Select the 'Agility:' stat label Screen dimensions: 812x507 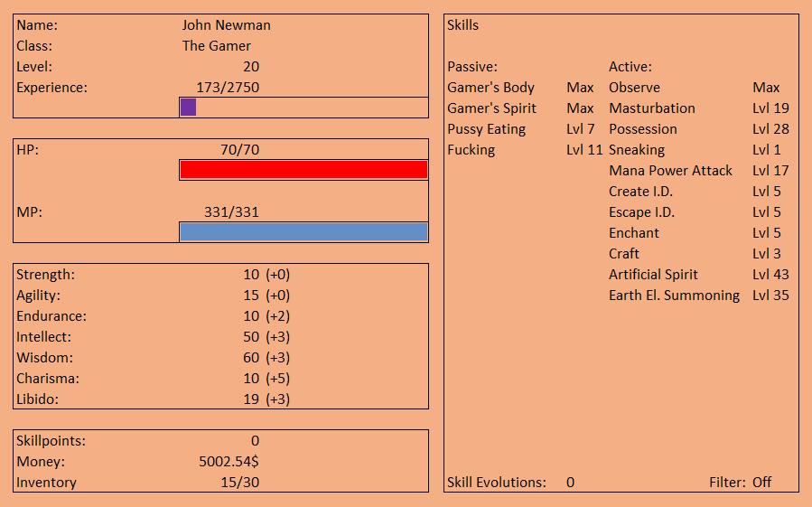(38, 295)
